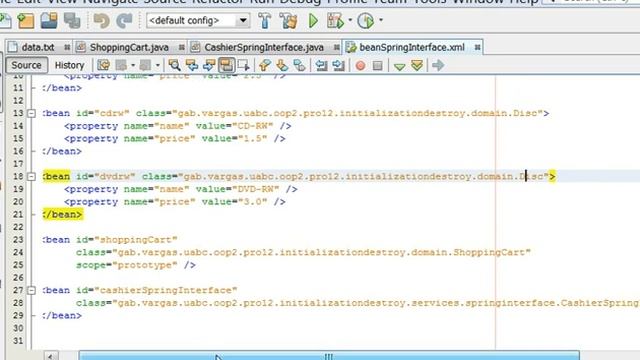Viewport: 640px width, 360px height.
Task: Click the New Project toolbar icon
Action: pos(26,20)
